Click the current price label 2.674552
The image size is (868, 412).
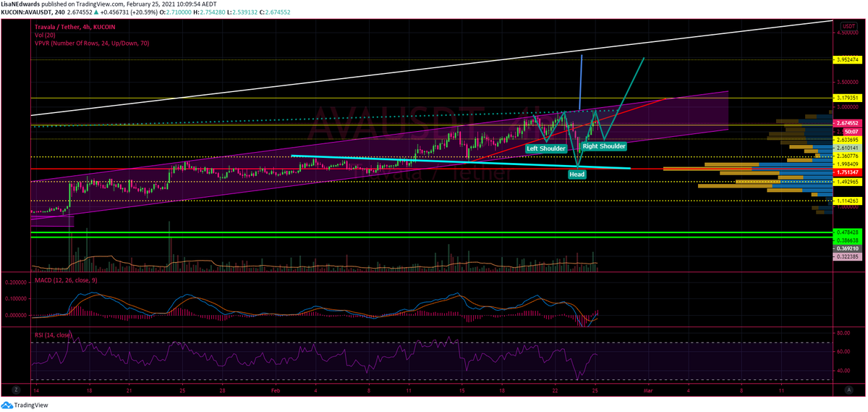coord(846,125)
